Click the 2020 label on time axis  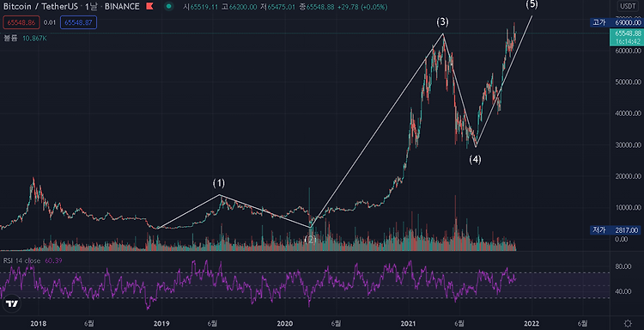pos(285,323)
